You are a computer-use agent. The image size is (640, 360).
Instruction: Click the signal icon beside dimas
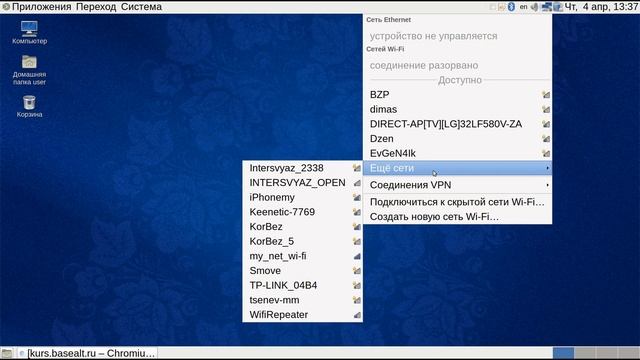[546, 109]
